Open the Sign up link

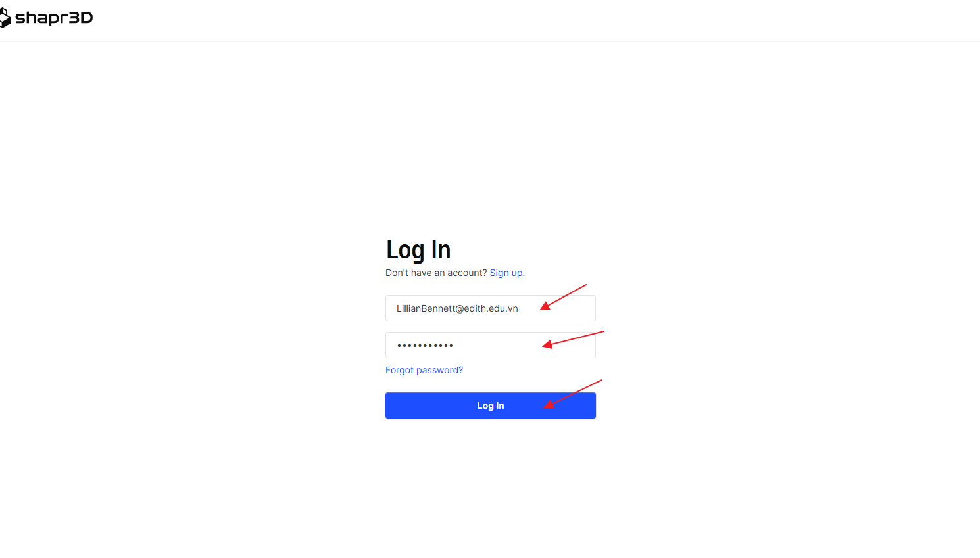507,273
